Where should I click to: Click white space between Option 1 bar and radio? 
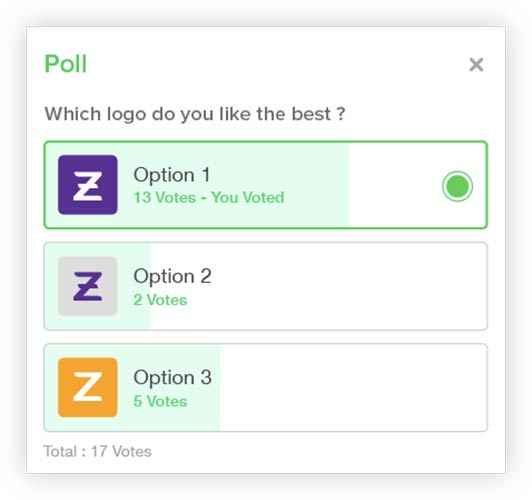395,185
